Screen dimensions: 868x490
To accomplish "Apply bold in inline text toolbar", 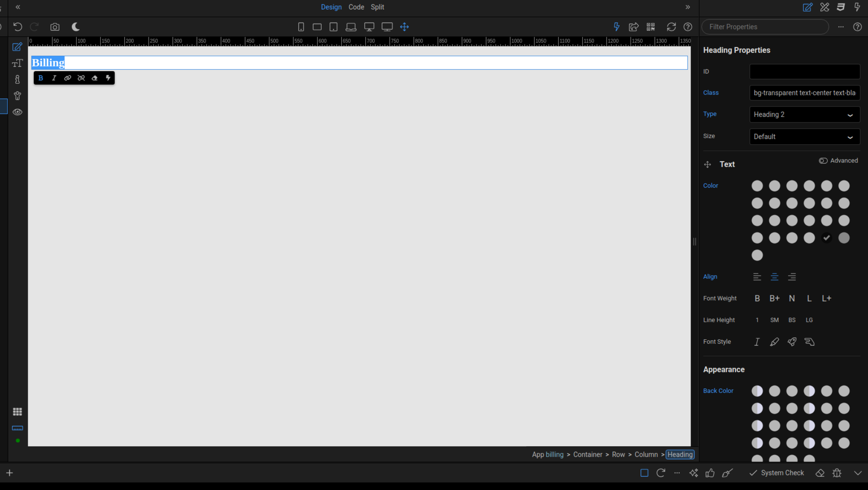I will click(41, 78).
